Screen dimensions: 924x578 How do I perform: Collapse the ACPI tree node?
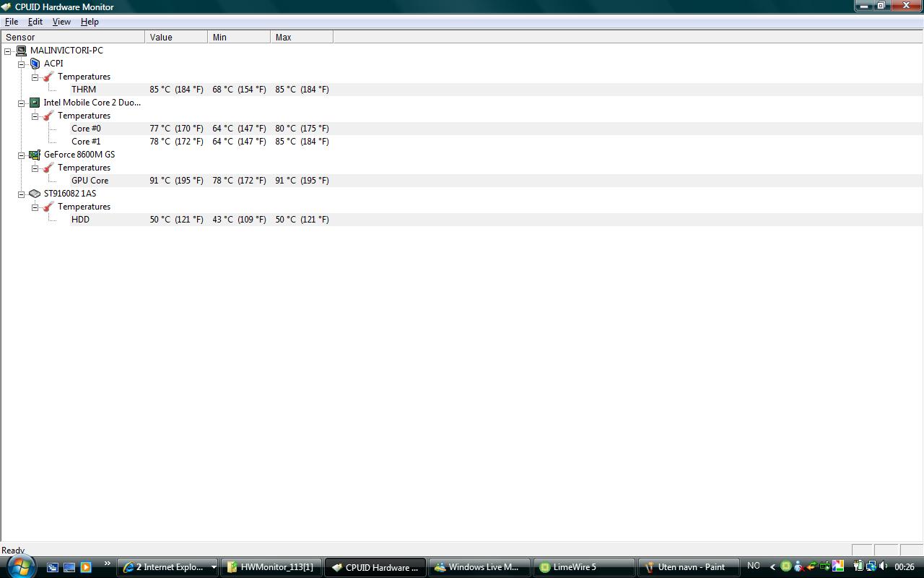click(22, 64)
